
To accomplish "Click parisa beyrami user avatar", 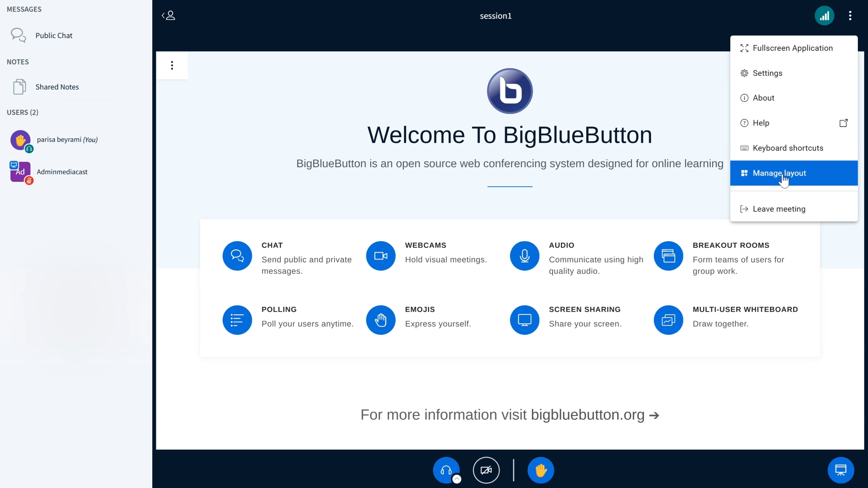I will pos(20,140).
